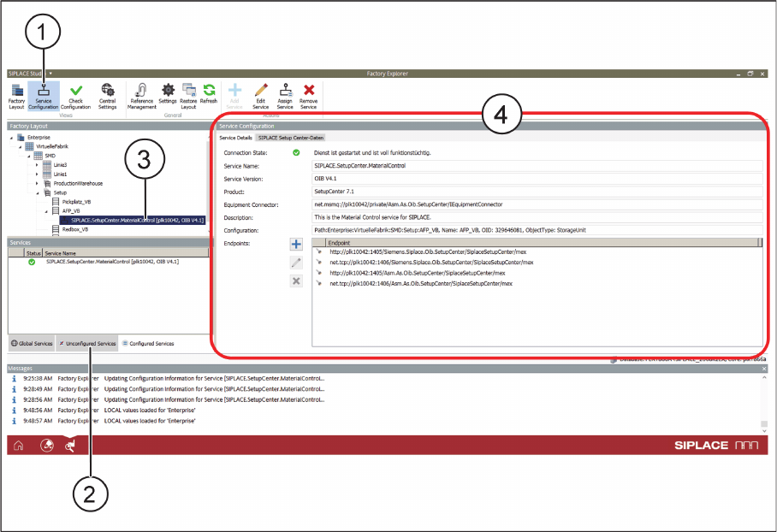Click the Service Name field
Image resolution: width=777 pixels, height=532 pixels.
pos(537,166)
